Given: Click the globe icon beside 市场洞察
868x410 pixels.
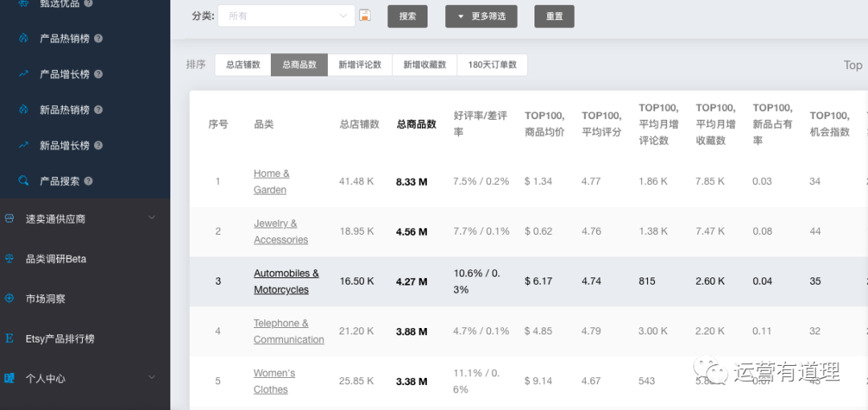Looking at the screenshot, I should tap(10, 298).
